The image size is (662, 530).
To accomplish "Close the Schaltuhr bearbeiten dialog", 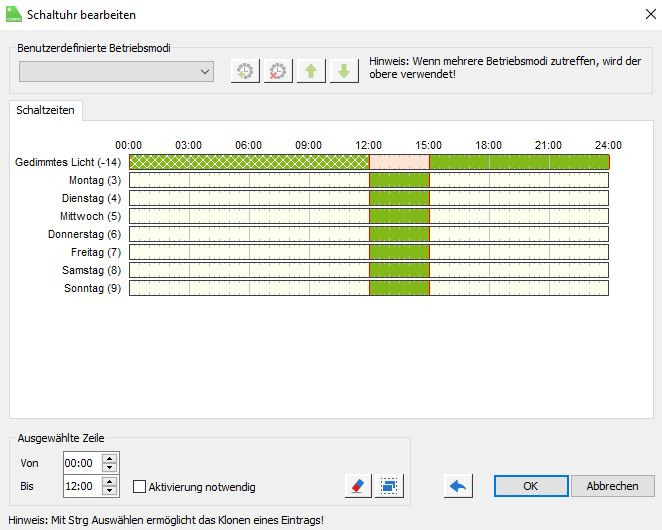I will (x=651, y=14).
